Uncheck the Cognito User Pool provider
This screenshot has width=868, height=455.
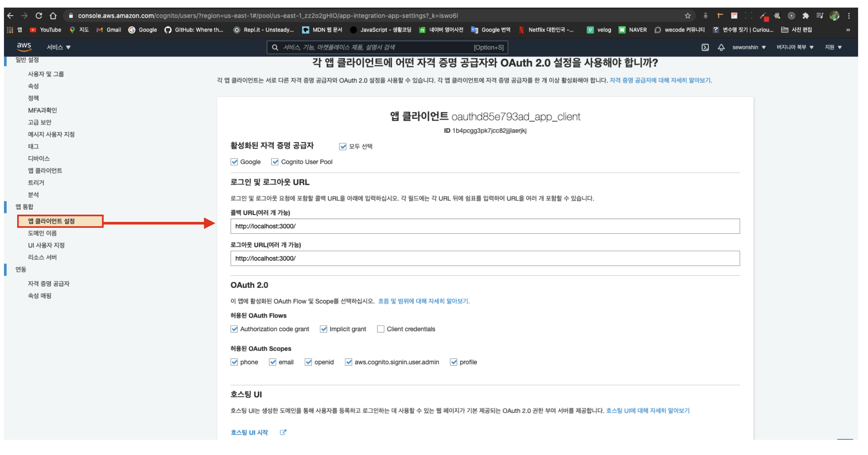point(275,162)
